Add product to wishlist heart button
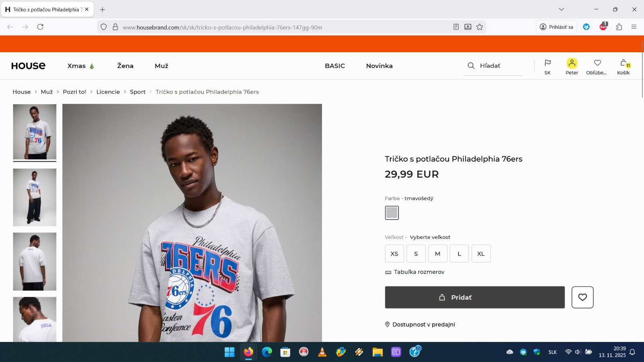This screenshot has height=362, width=644. (582, 297)
